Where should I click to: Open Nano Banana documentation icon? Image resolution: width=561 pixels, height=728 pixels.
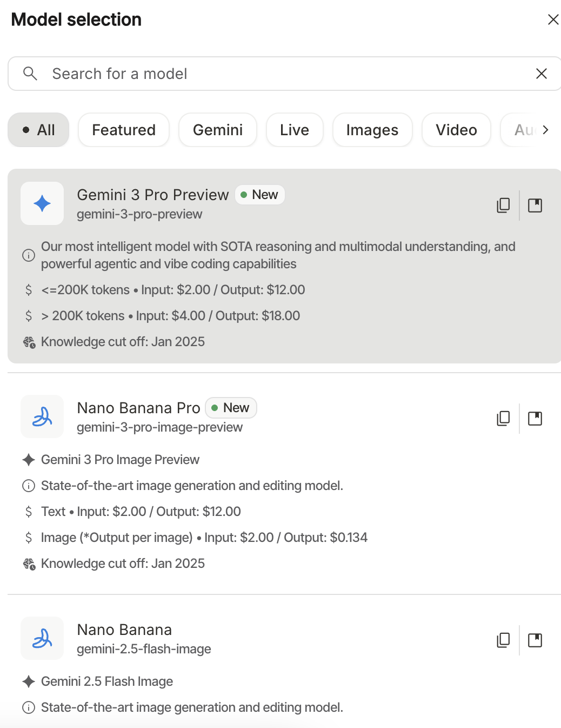[535, 640]
